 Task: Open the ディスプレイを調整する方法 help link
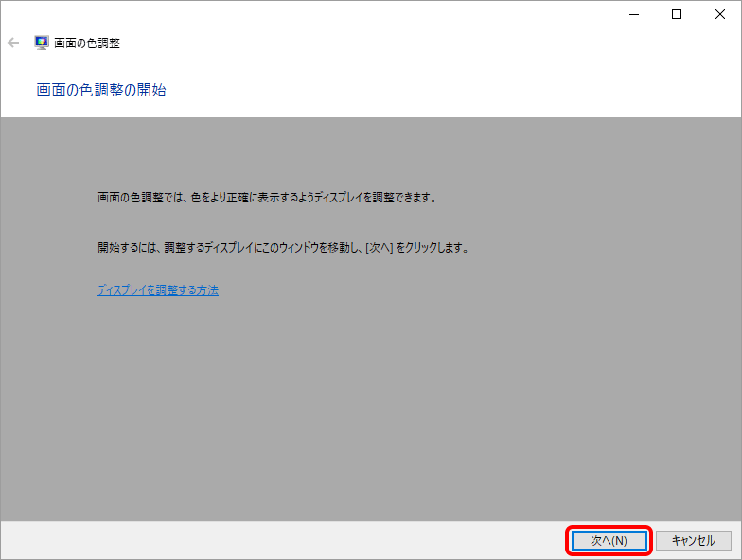coord(157,290)
